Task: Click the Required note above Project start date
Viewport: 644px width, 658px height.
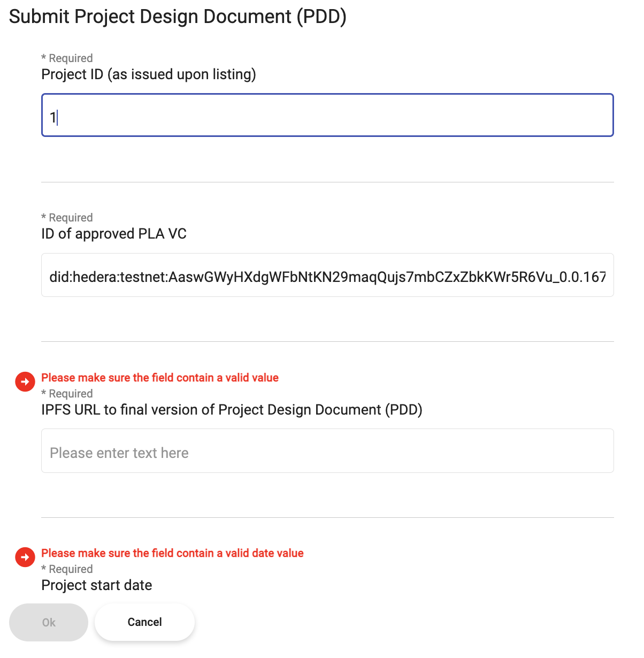Action: (x=67, y=569)
